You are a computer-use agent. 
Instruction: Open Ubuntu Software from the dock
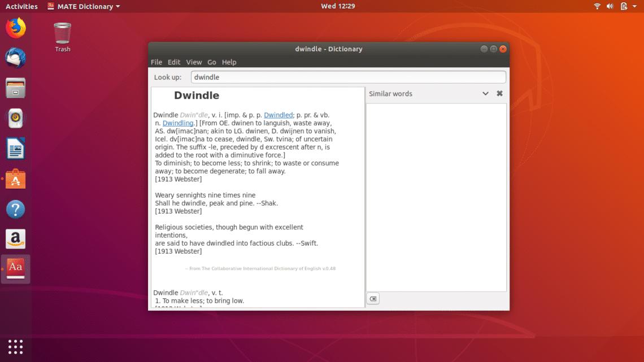[15, 179]
